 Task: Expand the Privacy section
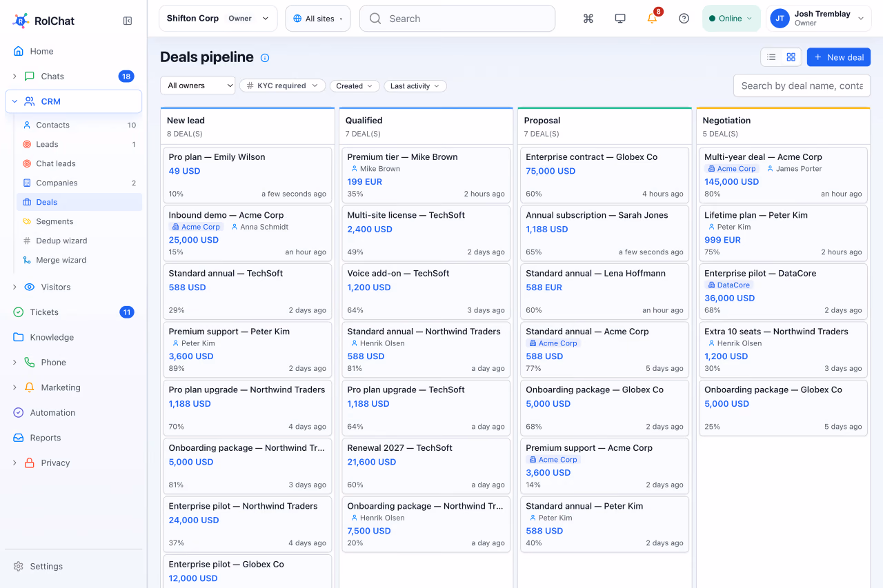point(14,463)
